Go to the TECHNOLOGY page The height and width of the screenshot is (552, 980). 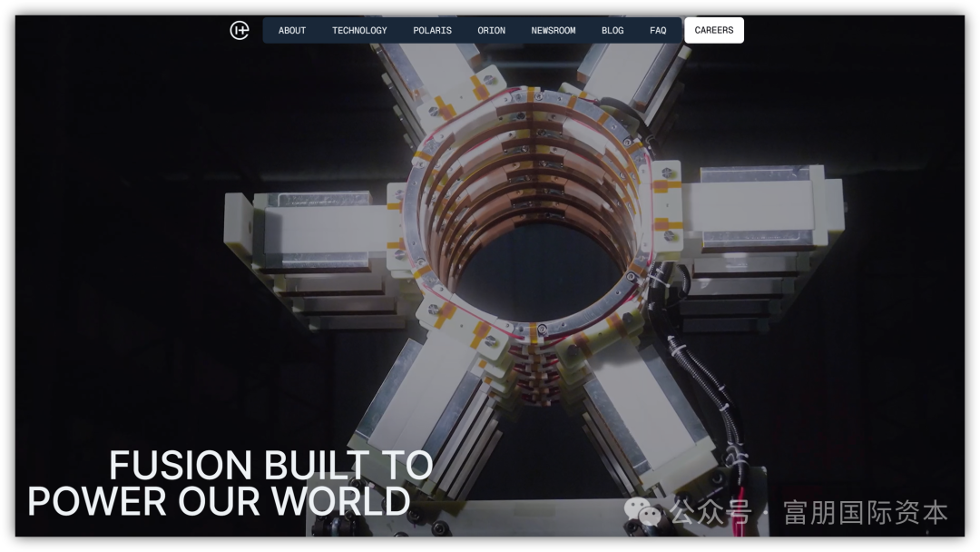point(359,30)
